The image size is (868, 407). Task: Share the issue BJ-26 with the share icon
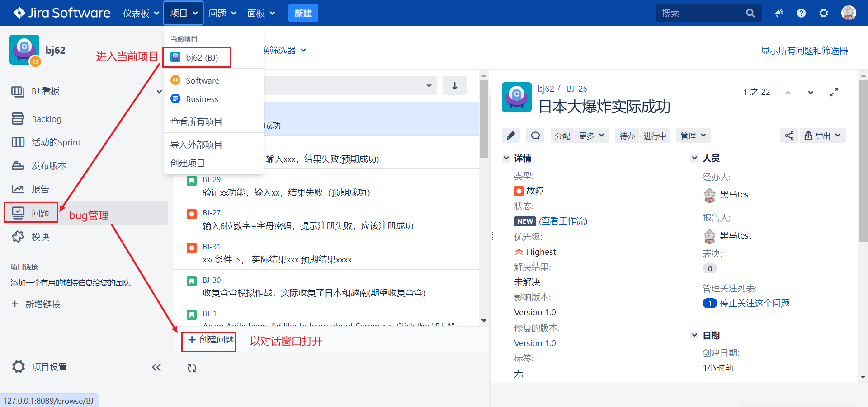(x=789, y=135)
